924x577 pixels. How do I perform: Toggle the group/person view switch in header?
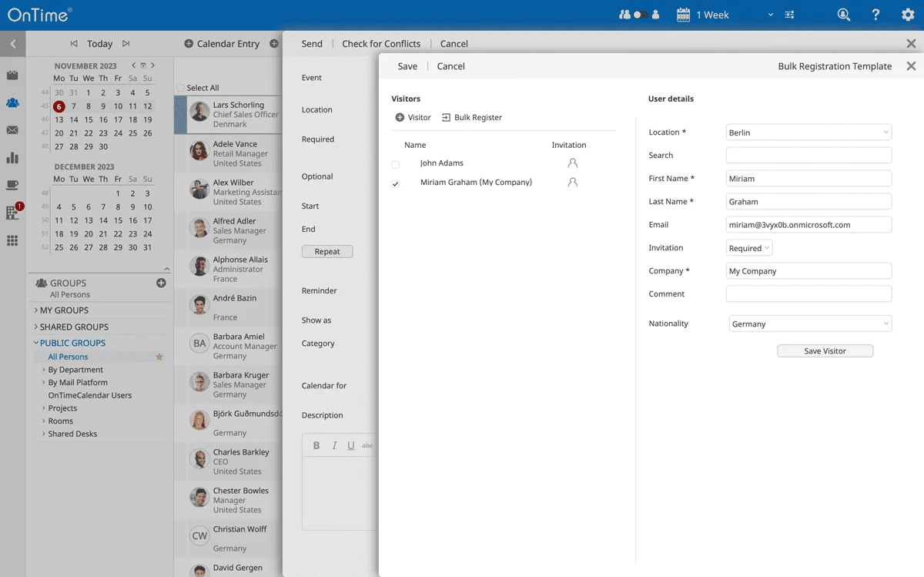point(639,15)
